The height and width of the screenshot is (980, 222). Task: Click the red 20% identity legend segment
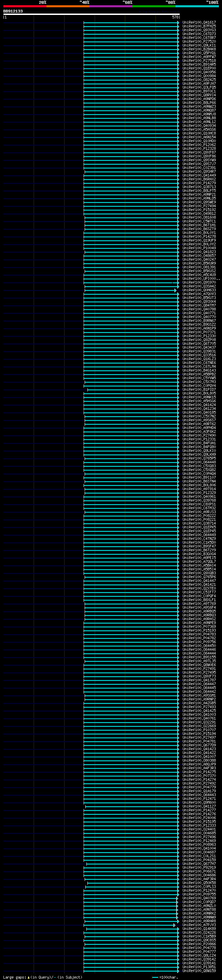pyautogui.click(x=25, y=6)
